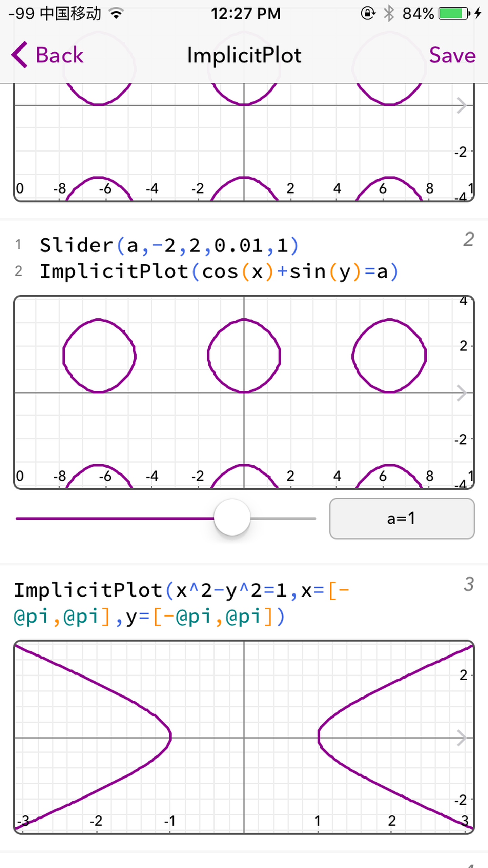The width and height of the screenshot is (488, 868).
Task: Tap the hyperbola plot's right x-axis arrow
Action: pos(462,738)
